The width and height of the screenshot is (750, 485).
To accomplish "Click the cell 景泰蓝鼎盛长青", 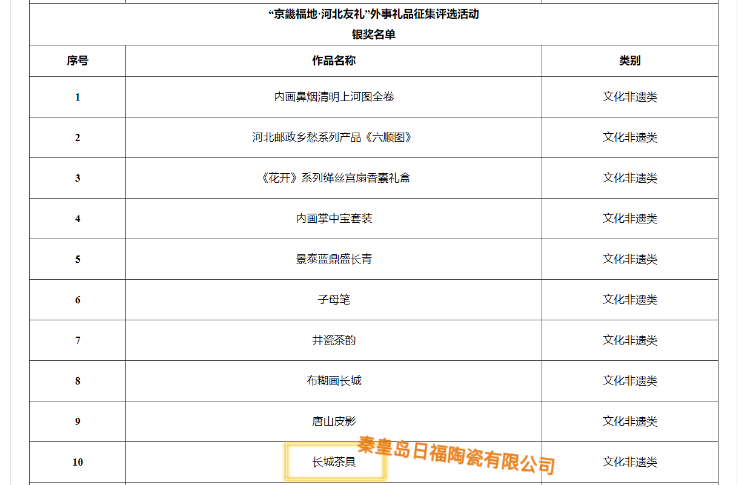I will pos(333,259).
